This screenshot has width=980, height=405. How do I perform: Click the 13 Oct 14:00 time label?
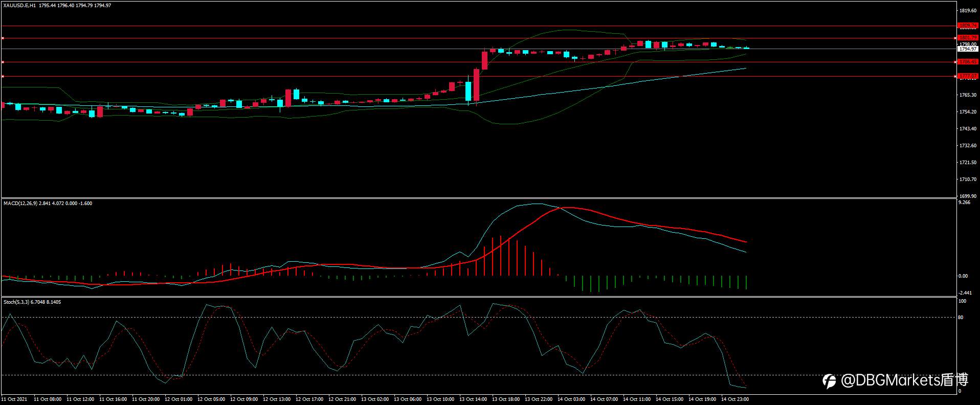pos(473,399)
